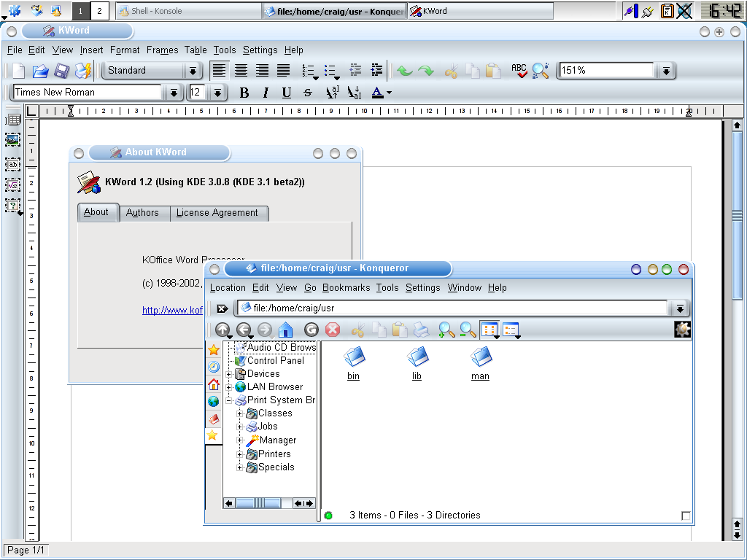Switch to Shell - Konsole in taskbar
747x560 pixels.
[x=188, y=11]
